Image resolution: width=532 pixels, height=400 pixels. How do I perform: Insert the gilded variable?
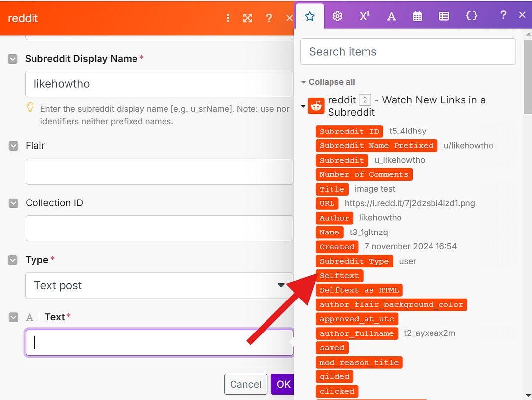pos(334,376)
